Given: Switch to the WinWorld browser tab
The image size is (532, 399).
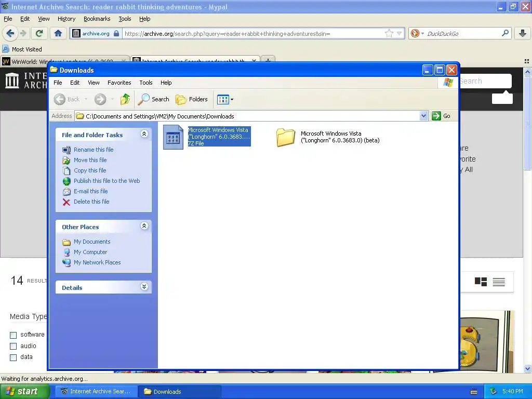Looking at the screenshot, I should coord(64,61).
